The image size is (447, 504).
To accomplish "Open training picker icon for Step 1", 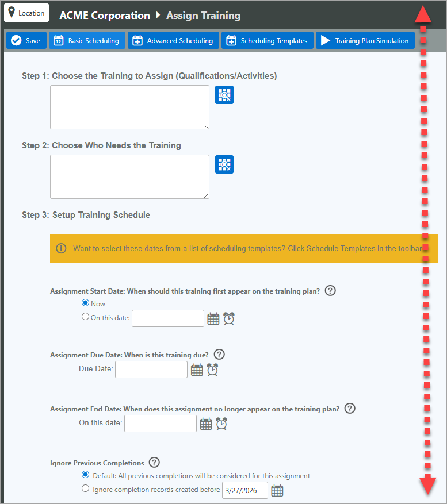I will 224,95.
